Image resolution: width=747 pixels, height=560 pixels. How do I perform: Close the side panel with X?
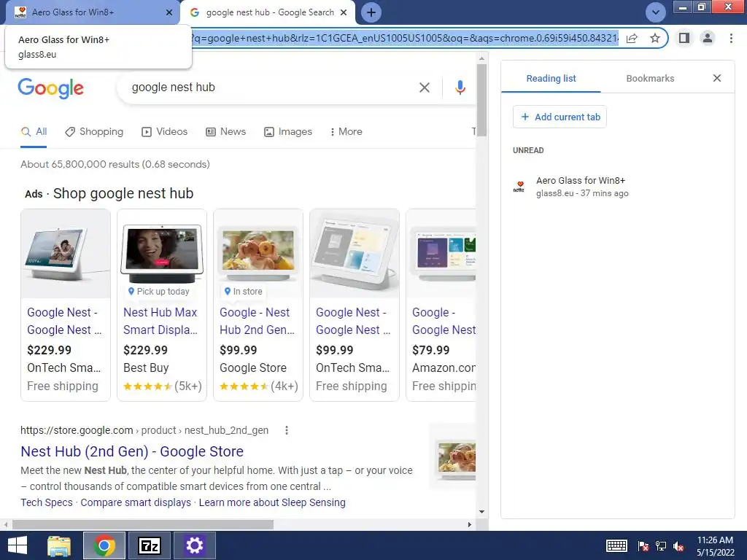coord(717,78)
